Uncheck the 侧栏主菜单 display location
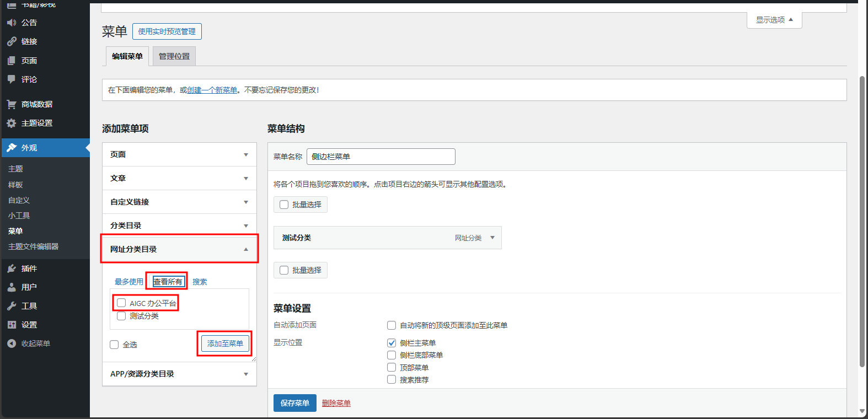The height and width of the screenshot is (419, 868). [x=392, y=343]
